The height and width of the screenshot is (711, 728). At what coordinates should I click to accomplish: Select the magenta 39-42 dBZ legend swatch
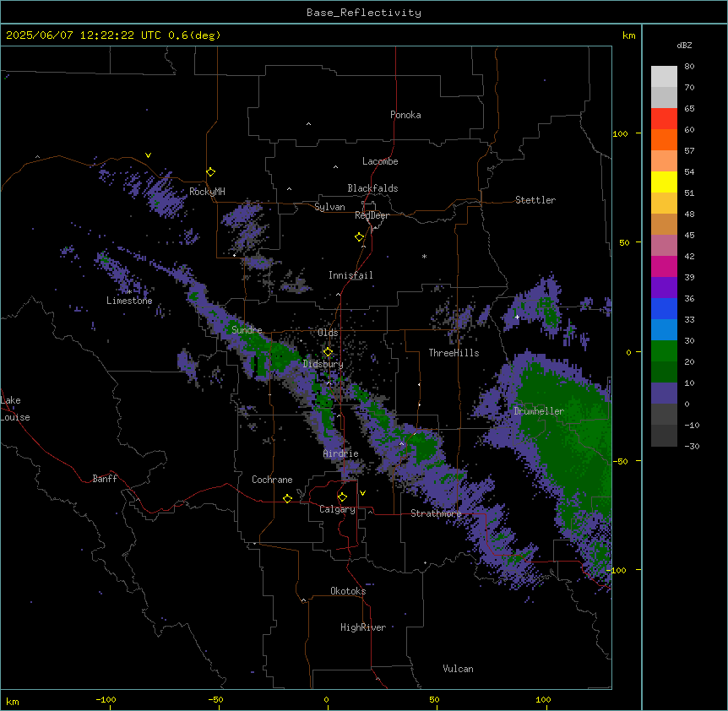(x=664, y=266)
